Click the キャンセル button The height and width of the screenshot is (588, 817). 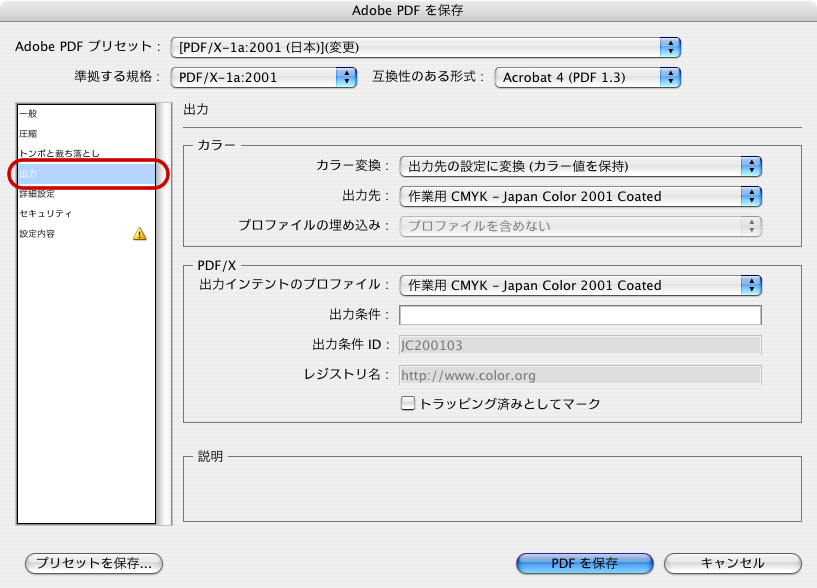[733, 564]
